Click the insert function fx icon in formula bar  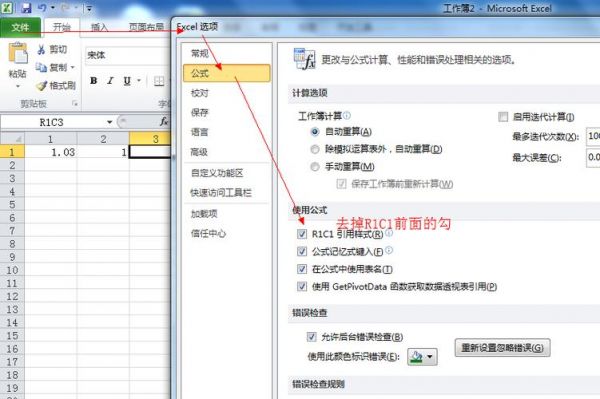point(163,122)
